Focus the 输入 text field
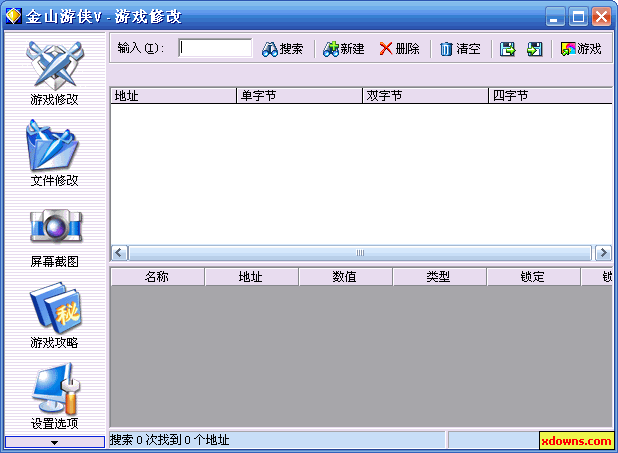This screenshot has width=618, height=453. 215,48
